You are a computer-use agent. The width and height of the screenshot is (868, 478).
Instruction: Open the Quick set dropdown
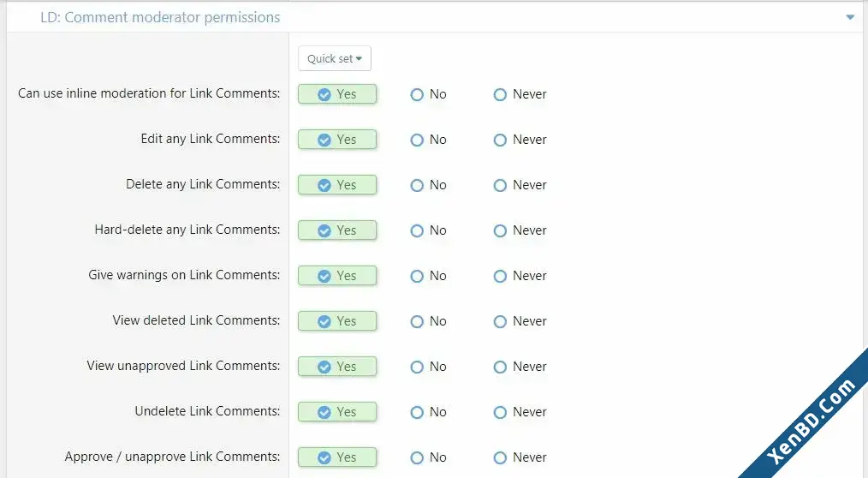point(335,58)
